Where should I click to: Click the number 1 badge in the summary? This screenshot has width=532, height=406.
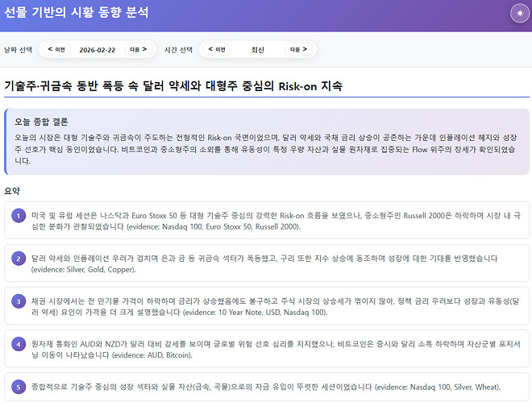coord(19,216)
